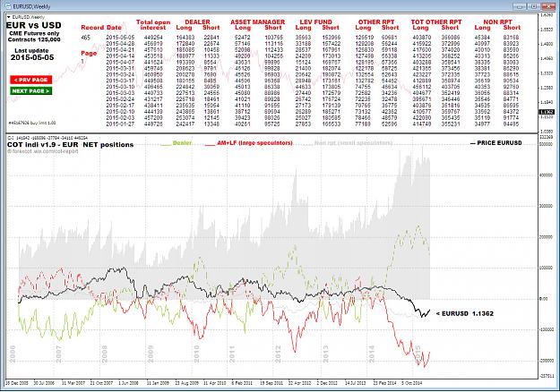Click the red PRV PAGE button
The height and width of the screenshot is (392, 560).
[x=31, y=80]
